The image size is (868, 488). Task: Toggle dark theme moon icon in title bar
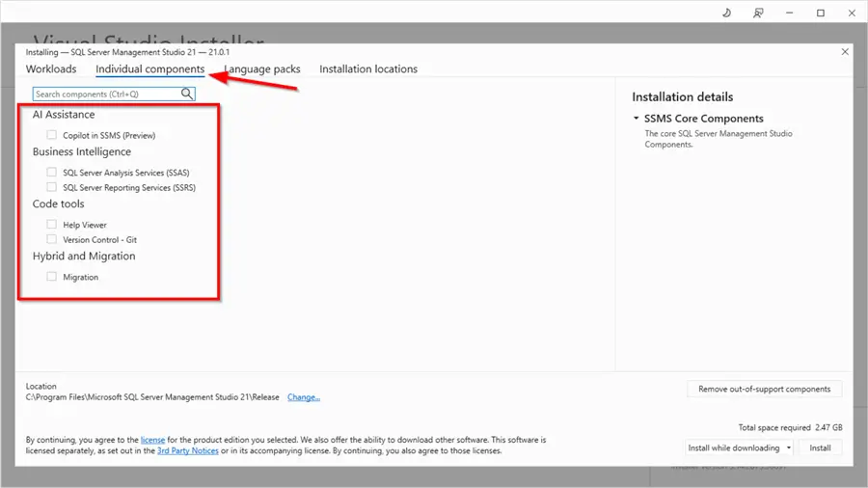727,13
